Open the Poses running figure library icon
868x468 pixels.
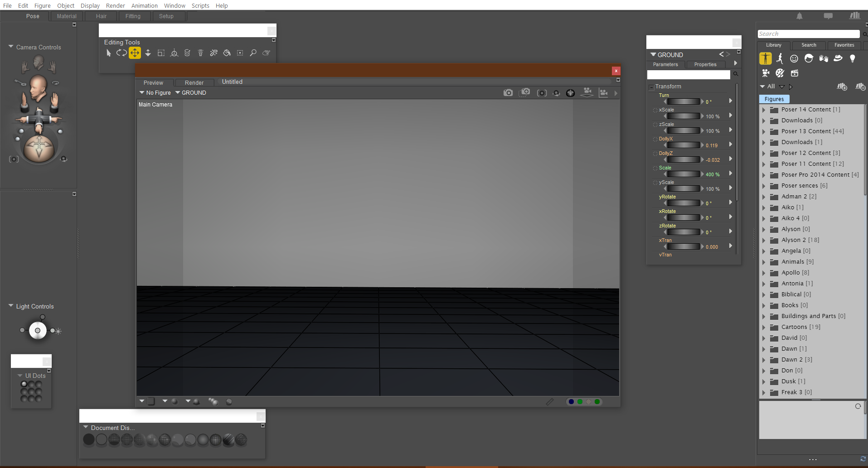pos(780,58)
